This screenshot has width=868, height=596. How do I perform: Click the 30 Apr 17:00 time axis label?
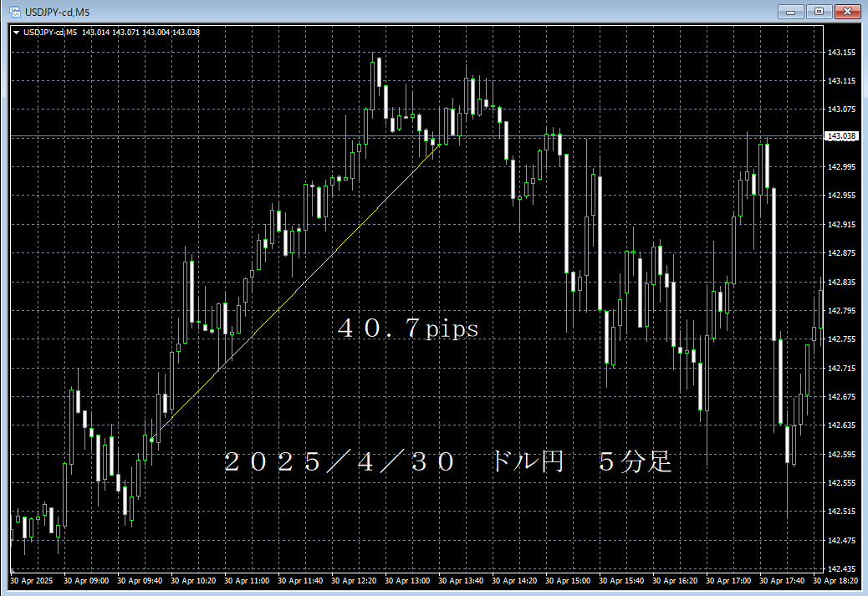pyautogui.click(x=728, y=580)
